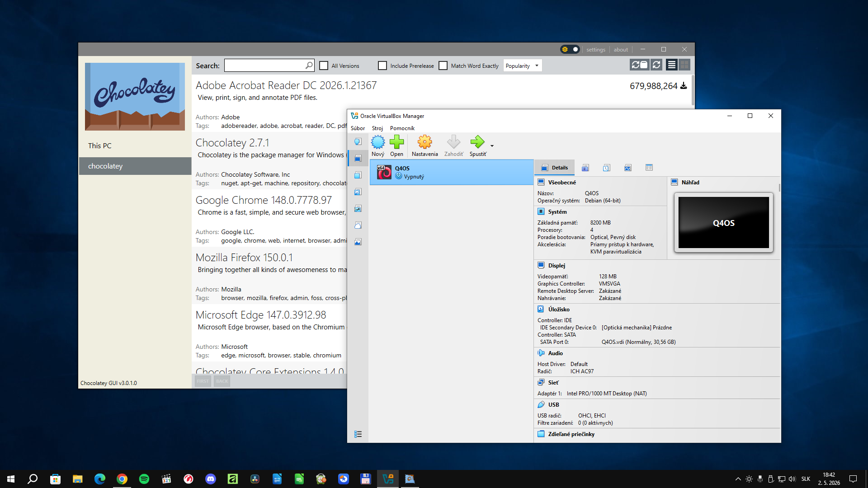
Task: Open the Windows Start menu
Action: point(11,479)
